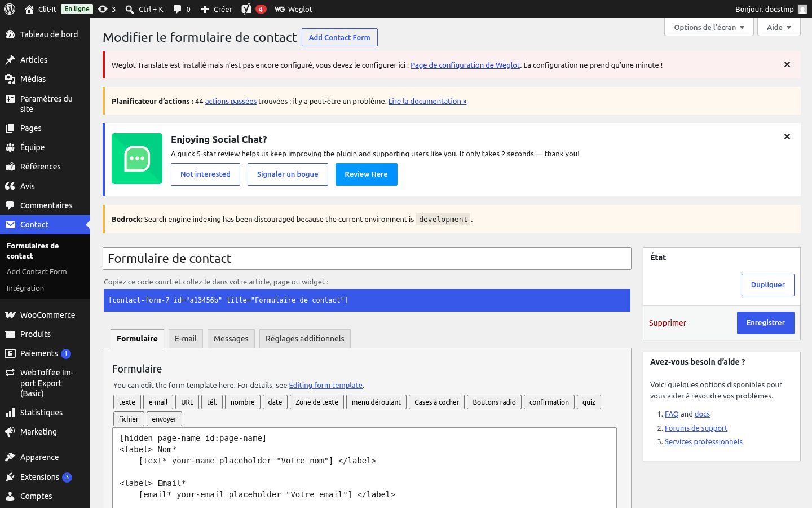The width and height of the screenshot is (812, 508).
Task: Click the form title input field
Action: coord(367,259)
